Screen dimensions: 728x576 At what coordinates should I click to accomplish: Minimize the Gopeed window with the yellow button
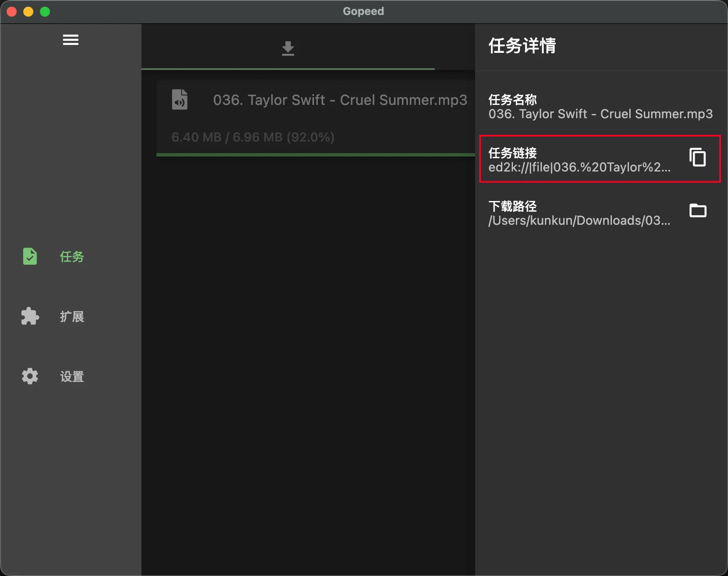coord(28,11)
